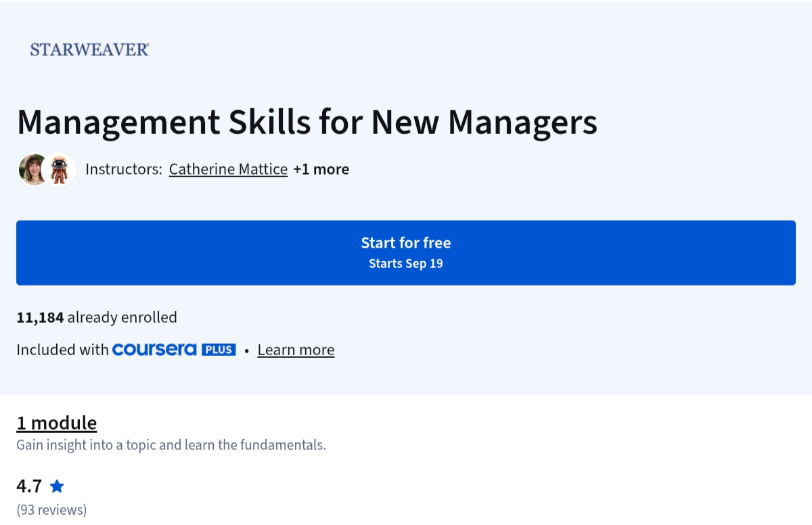Open the Catherine Mattice instructor link

point(228,169)
